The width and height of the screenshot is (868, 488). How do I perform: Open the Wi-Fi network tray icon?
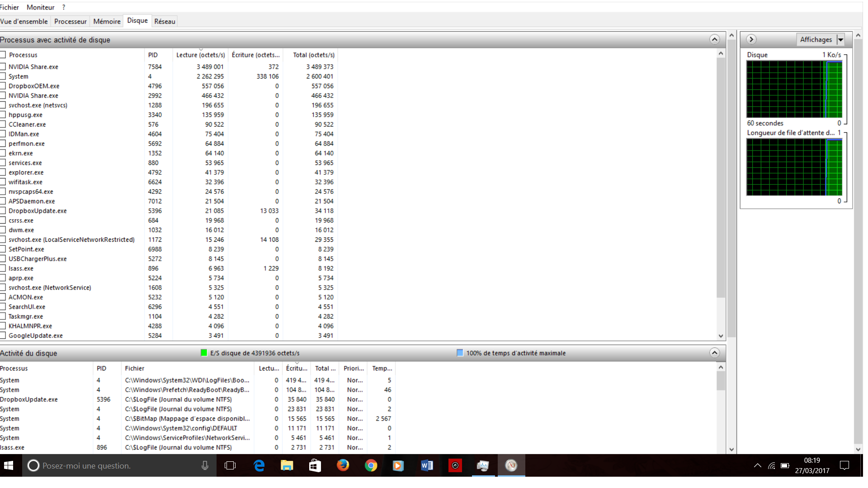click(772, 465)
